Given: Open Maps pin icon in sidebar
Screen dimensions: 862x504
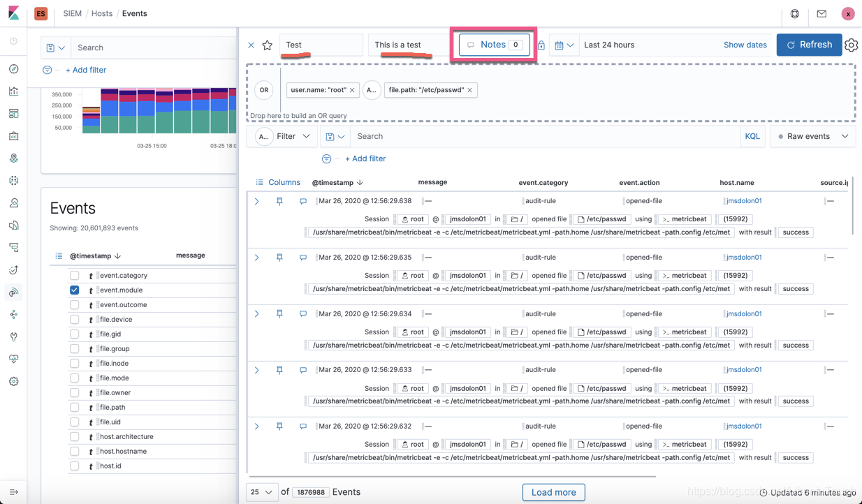Looking at the screenshot, I should [x=13, y=158].
